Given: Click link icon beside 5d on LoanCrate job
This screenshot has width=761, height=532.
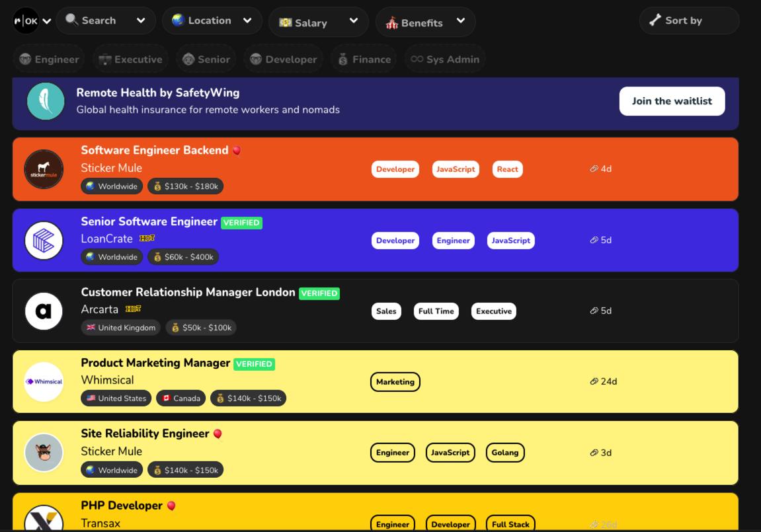Looking at the screenshot, I should [594, 240].
